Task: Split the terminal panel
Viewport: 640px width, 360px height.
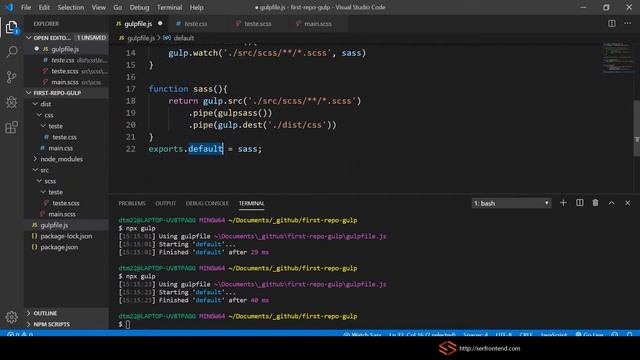Action: point(580,203)
